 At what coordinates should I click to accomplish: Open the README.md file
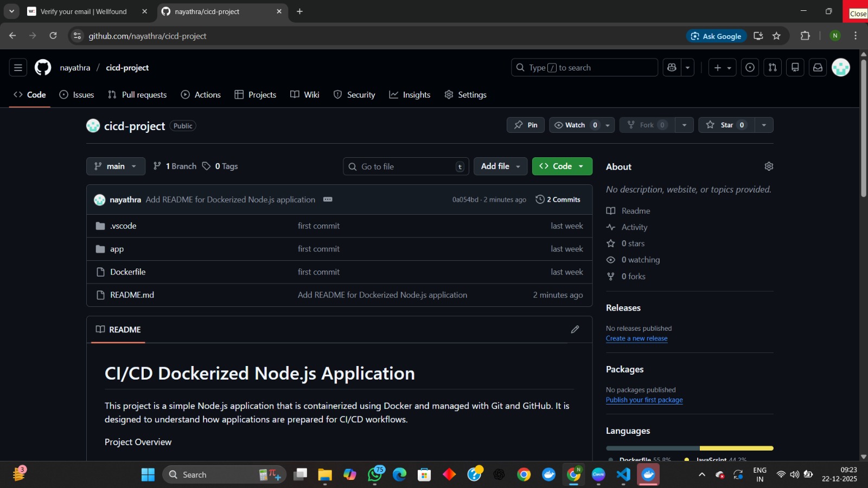(132, 295)
